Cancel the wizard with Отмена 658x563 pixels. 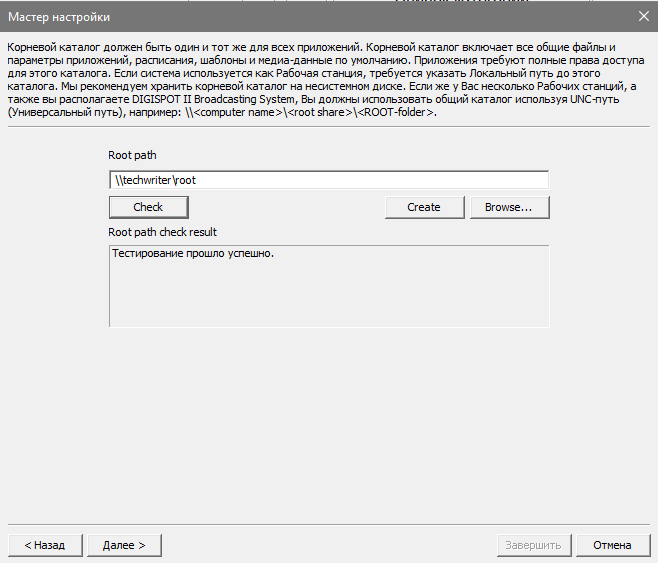pos(612,545)
